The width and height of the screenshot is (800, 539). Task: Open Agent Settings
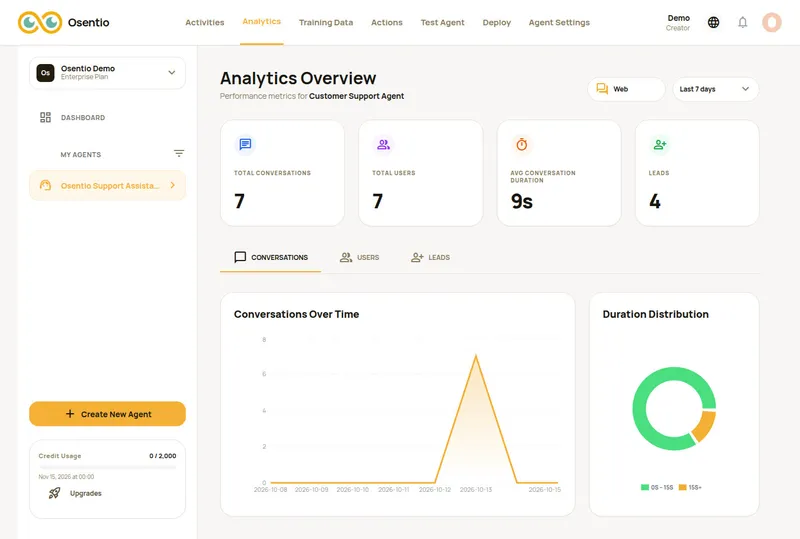[x=559, y=22]
